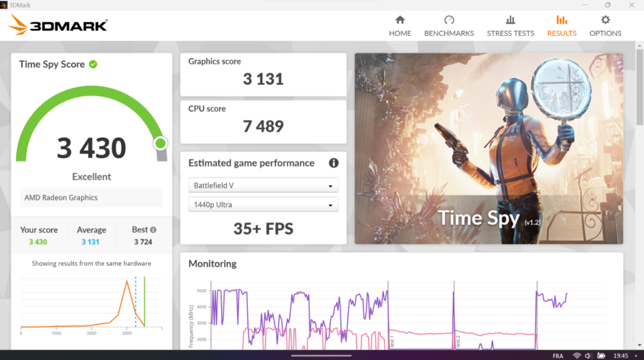644x360 pixels.
Task: Click the Wi-Fi icon in system tray
Action: [577, 356]
